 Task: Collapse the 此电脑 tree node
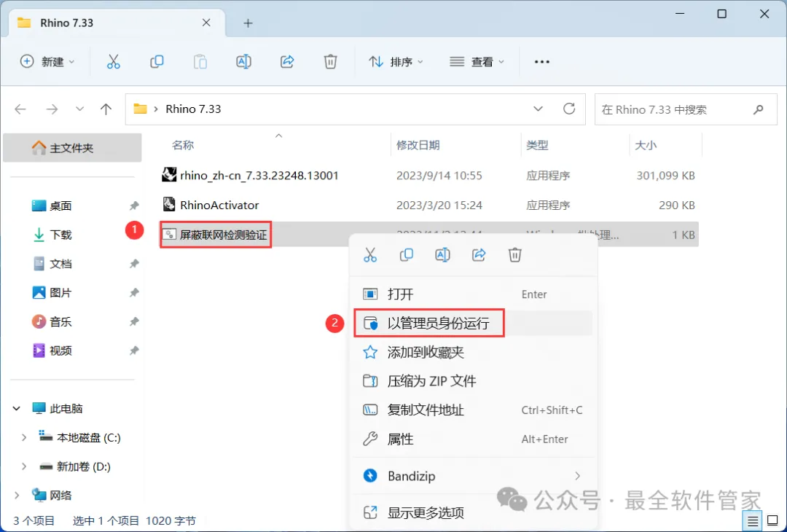point(17,409)
